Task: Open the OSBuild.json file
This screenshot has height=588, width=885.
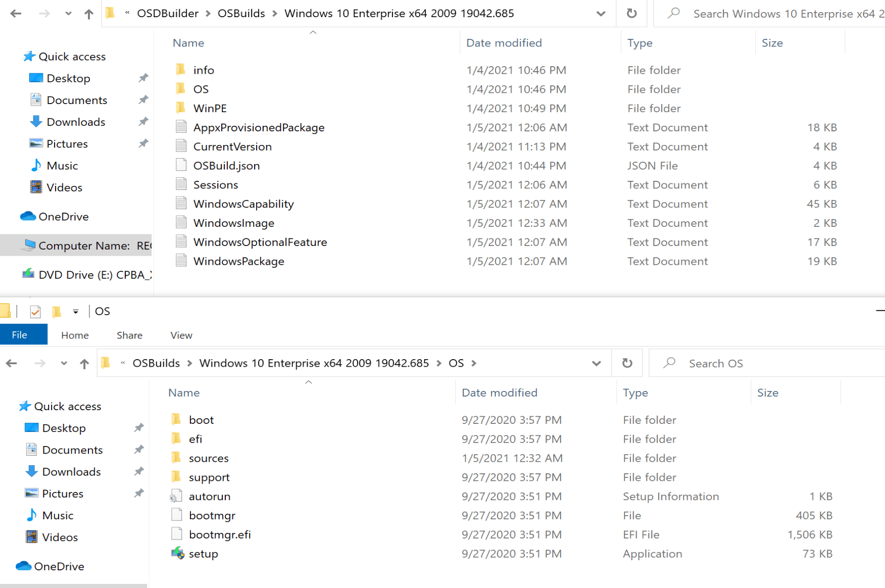Action: 226,165
